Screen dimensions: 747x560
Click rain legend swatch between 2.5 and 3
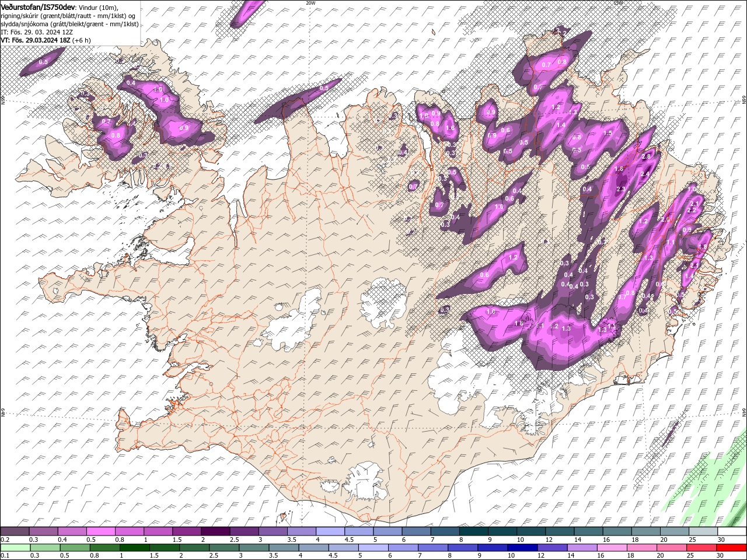[223, 547]
